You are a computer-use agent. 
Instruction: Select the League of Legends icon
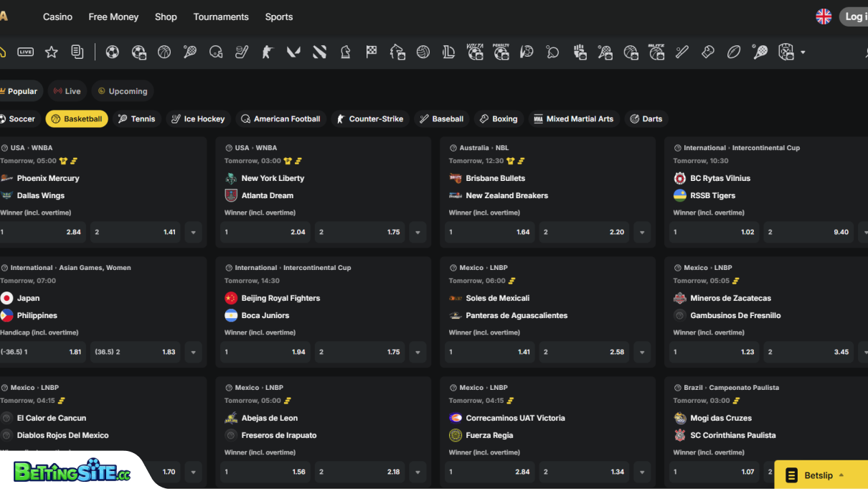tap(449, 52)
